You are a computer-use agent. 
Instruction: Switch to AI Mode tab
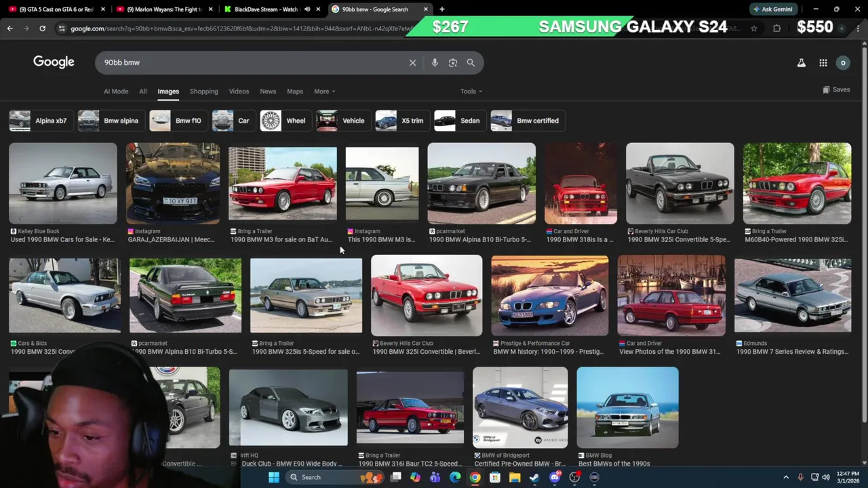click(x=116, y=91)
